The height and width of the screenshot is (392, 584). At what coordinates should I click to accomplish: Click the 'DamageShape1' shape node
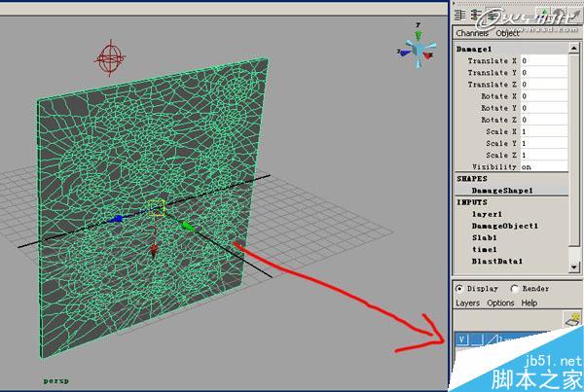coord(502,191)
